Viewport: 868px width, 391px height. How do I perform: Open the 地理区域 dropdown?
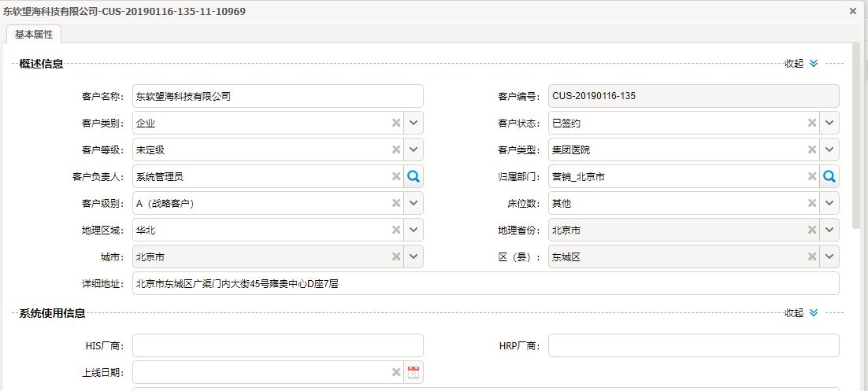414,230
